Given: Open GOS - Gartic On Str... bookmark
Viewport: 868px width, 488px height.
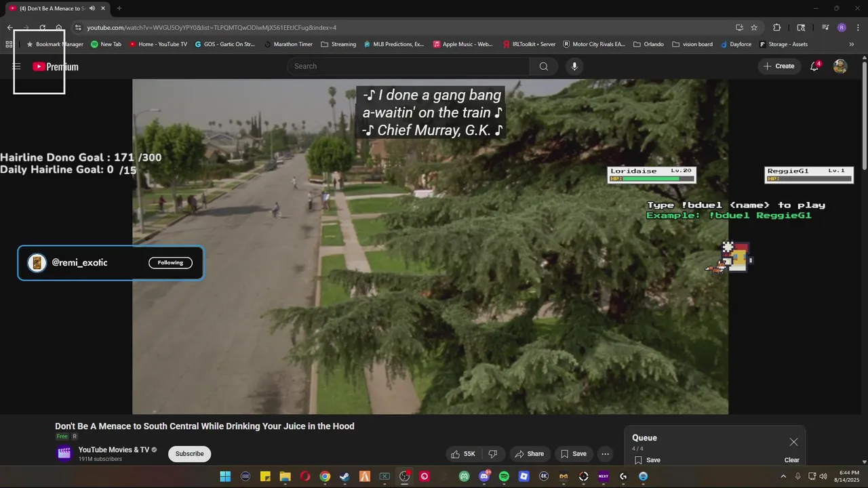Looking at the screenshot, I should [x=224, y=44].
